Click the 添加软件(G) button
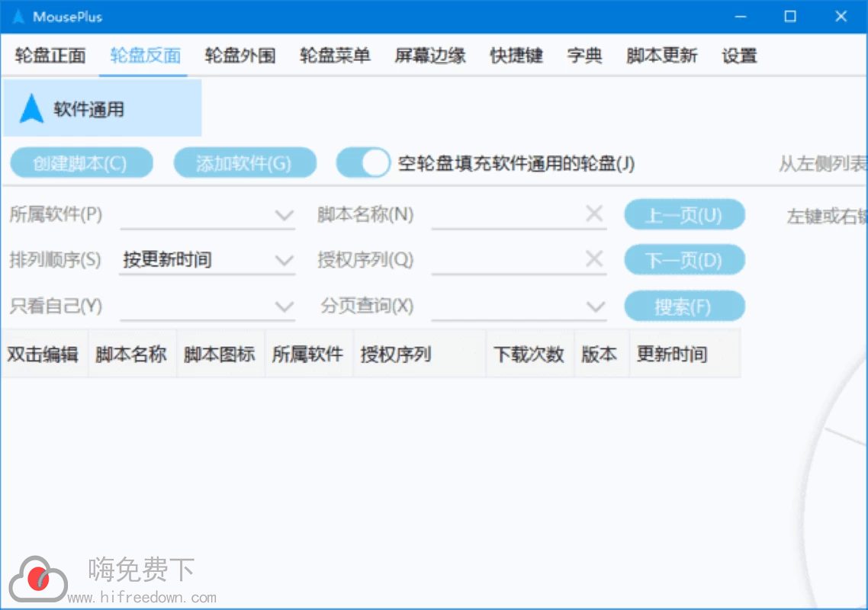 click(x=245, y=162)
